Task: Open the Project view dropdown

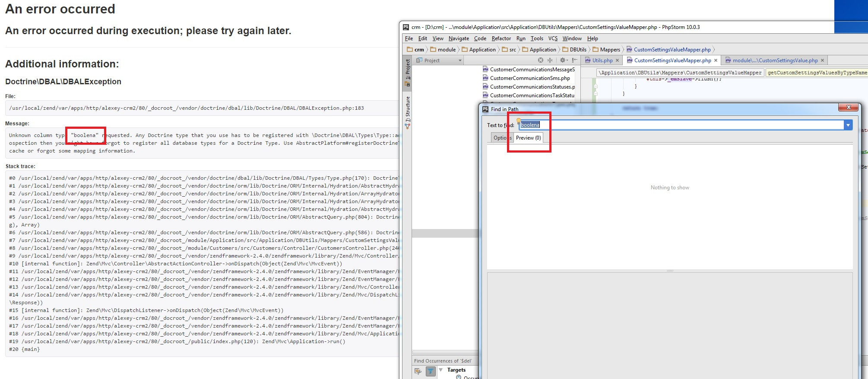Action: click(460, 61)
